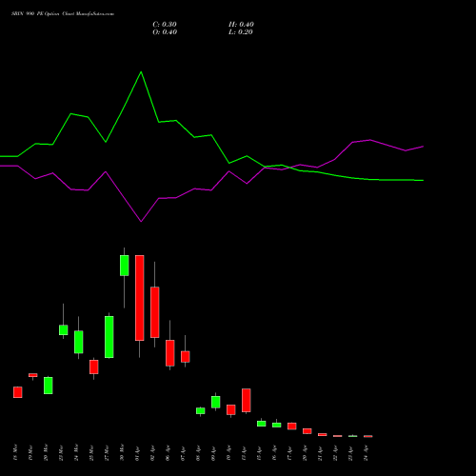Select the high value H: 0.40

tap(241, 25)
